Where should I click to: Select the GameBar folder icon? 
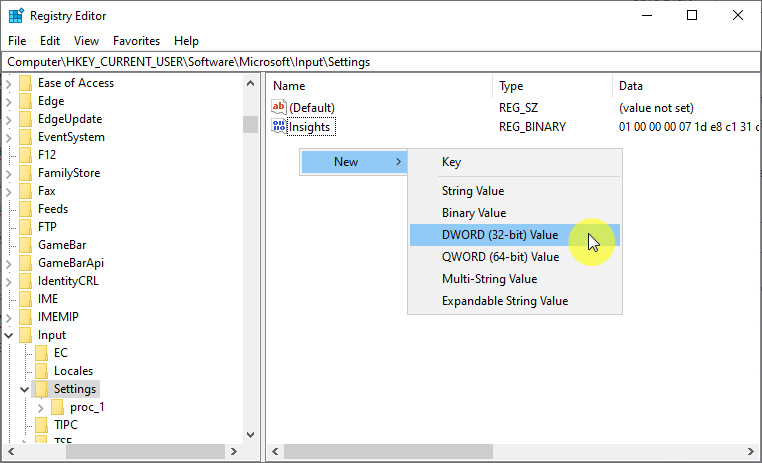click(25, 245)
